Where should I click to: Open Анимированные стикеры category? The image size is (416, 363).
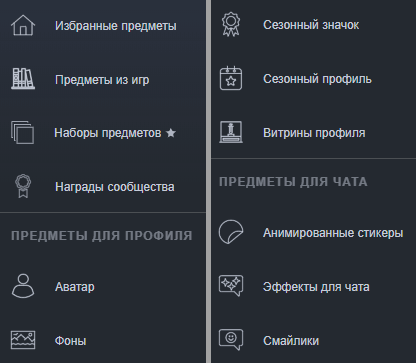tap(333, 233)
